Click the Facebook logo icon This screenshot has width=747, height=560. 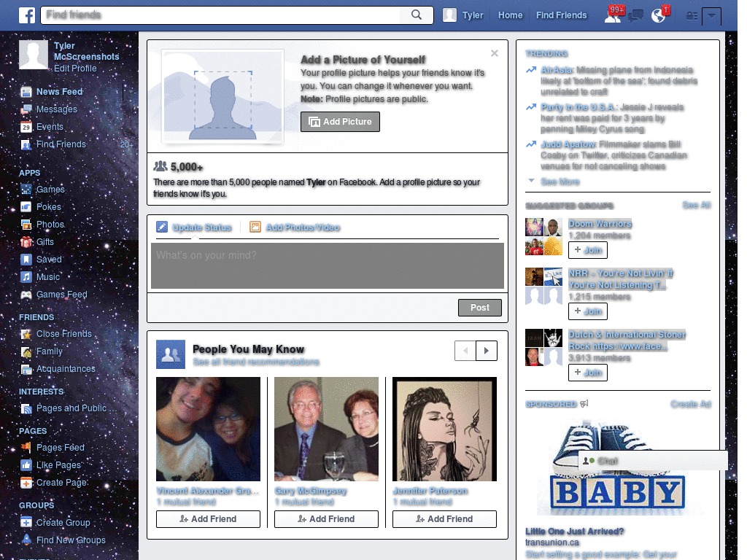pos(27,15)
